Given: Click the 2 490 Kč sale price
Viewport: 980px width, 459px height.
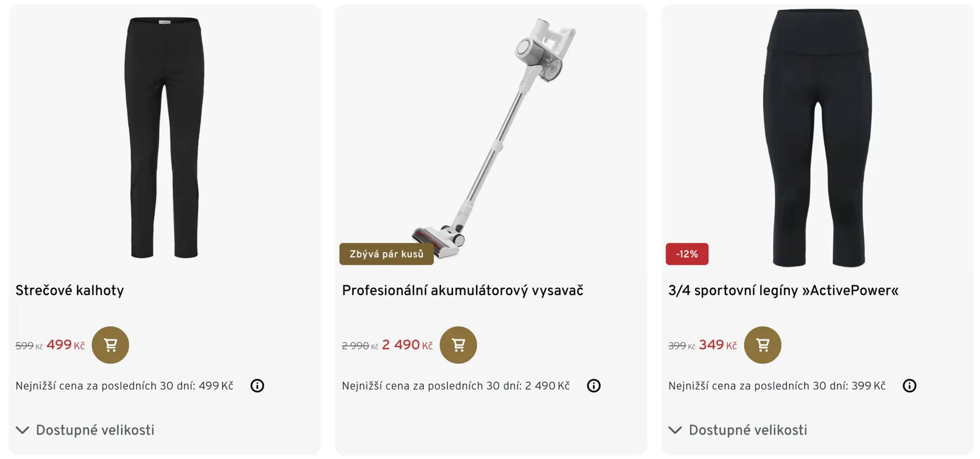Looking at the screenshot, I should [407, 345].
